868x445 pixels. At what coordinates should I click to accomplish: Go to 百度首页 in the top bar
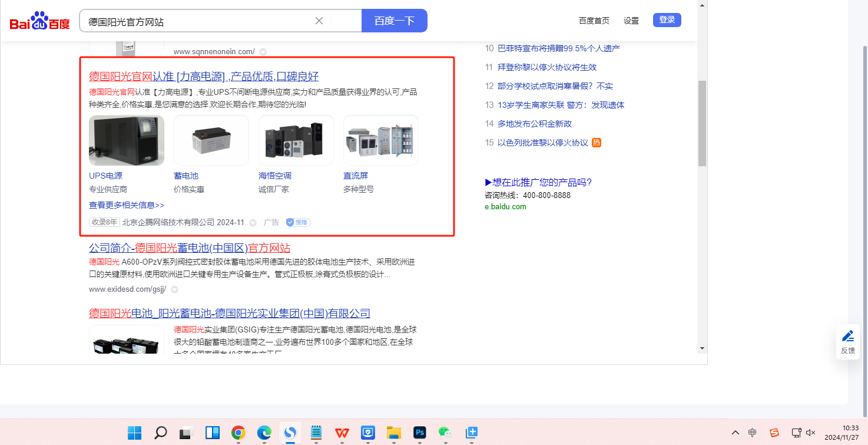pyautogui.click(x=594, y=21)
